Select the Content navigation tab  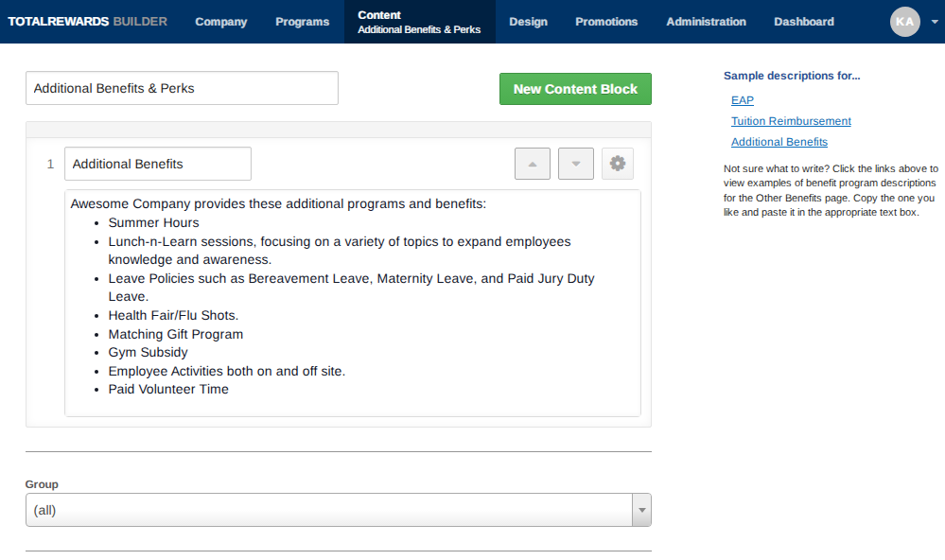click(x=419, y=22)
